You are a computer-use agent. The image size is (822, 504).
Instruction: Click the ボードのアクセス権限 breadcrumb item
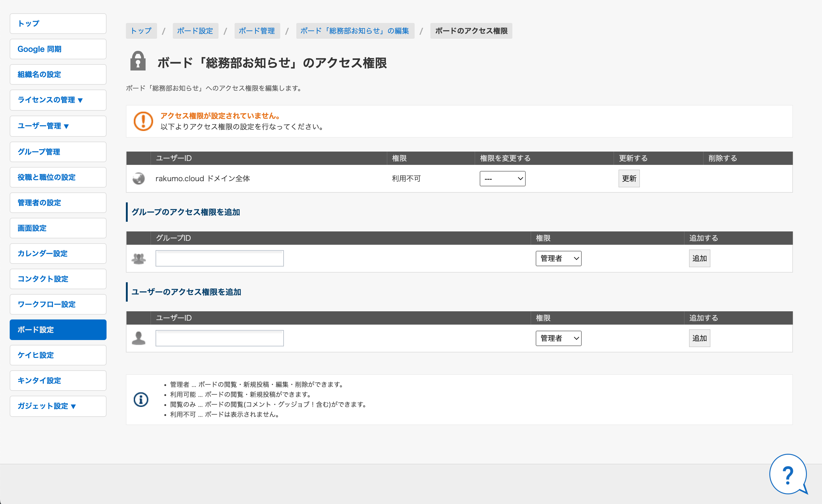point(471,31)
